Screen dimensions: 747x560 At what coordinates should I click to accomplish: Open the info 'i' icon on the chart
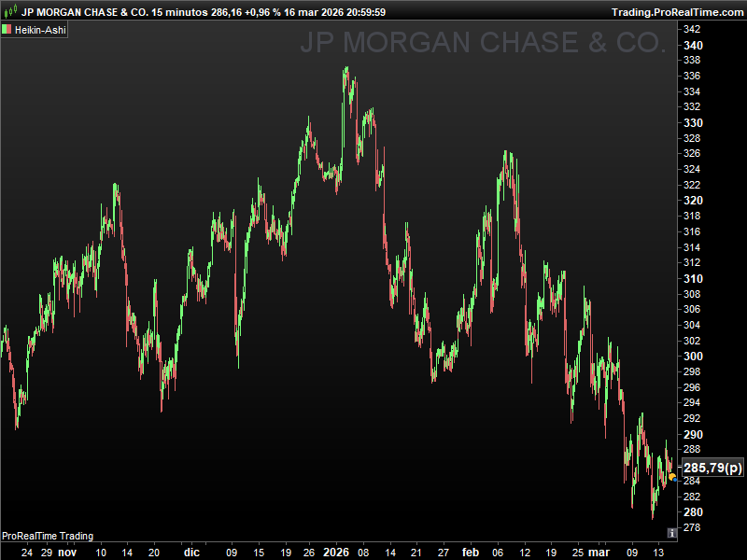671,533
